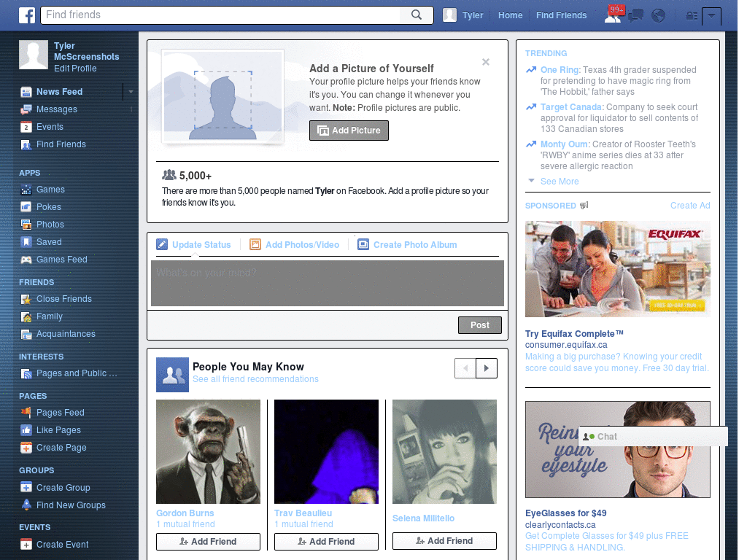The width and height of the screenshot is (747, 560).
Task: Click the Create Event icon
Action: pyautogui.click(x=26, y=544)
